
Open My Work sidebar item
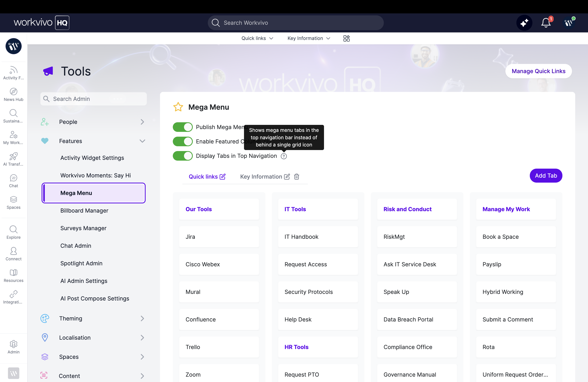[14, 138]
